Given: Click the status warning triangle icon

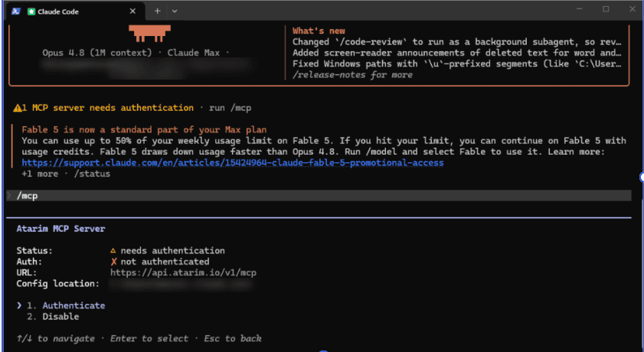Looking at the screenshot, I should click(x=113, y=251).
